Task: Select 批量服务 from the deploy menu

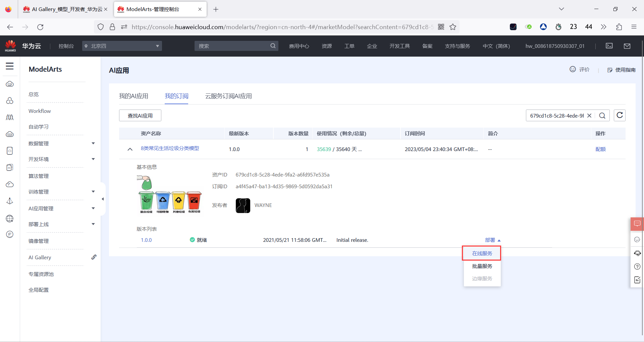Action: click(x=482, y=266)
